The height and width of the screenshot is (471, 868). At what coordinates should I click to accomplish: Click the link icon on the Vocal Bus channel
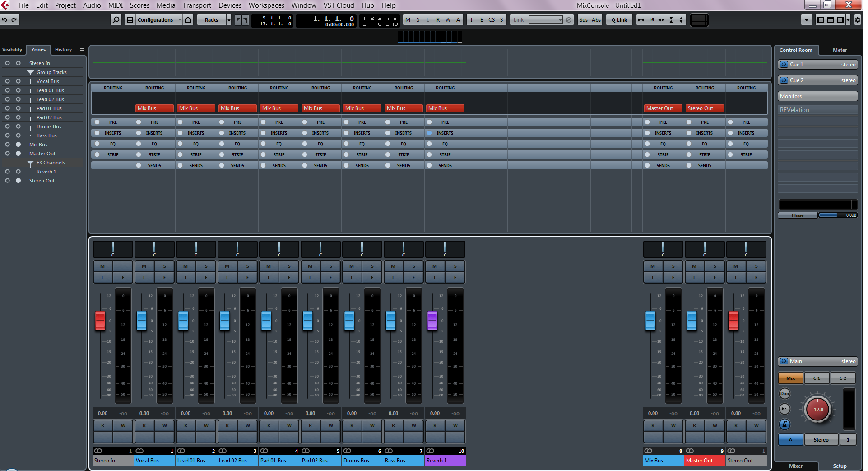pyautogui.click(x=140, y=451)
